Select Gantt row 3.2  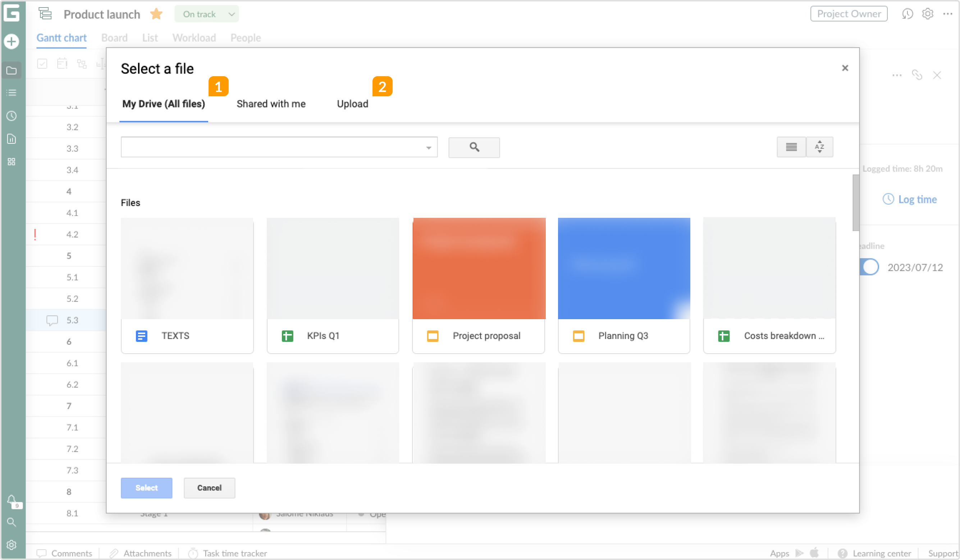[66, 127]
